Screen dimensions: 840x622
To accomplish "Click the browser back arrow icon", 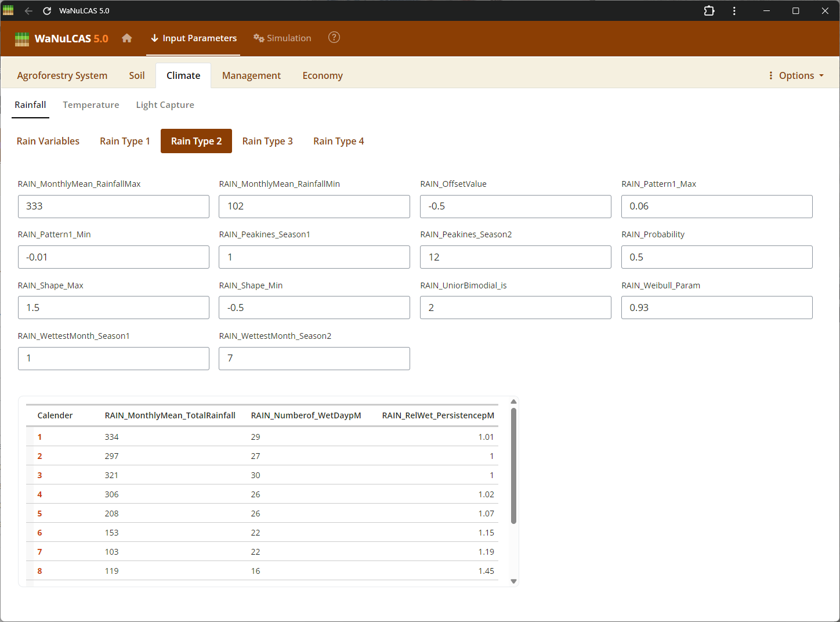I will (x=28, y=11).
